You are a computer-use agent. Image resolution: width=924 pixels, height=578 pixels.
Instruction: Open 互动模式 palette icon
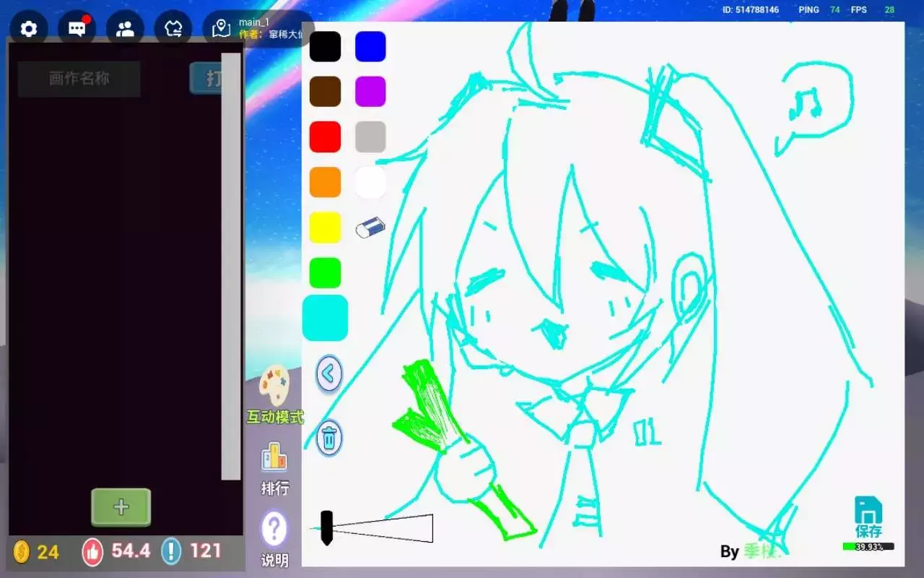(274, 386)
